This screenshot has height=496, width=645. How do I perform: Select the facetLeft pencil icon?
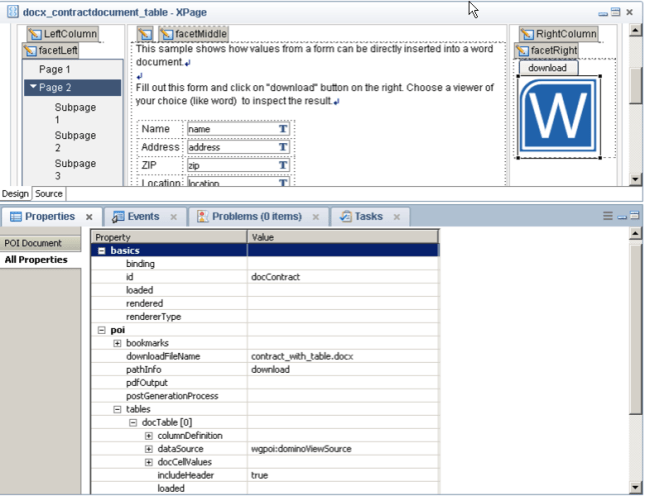point(30,51)
